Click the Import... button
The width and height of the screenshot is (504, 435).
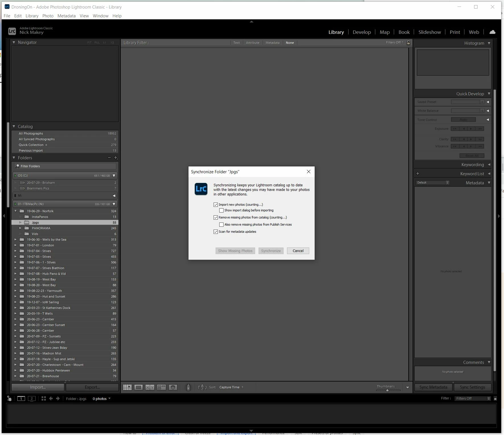(38, 387)
